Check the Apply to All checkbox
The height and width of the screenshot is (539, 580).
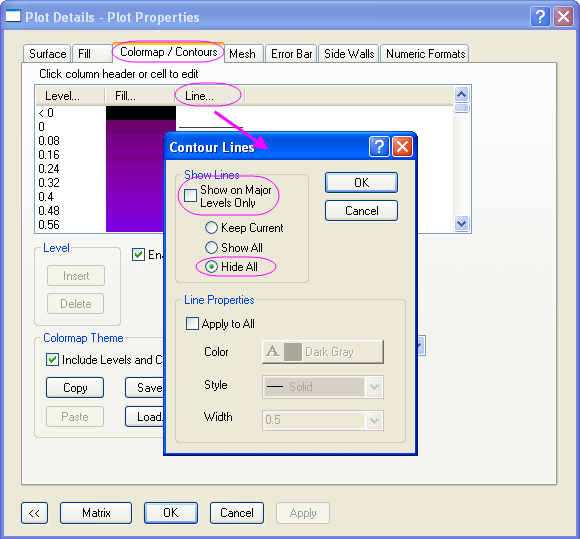pyautogui.click(x=192, y=323)
